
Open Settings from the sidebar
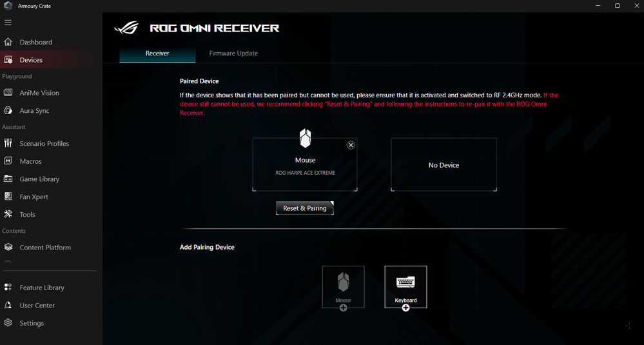[52, 323]
